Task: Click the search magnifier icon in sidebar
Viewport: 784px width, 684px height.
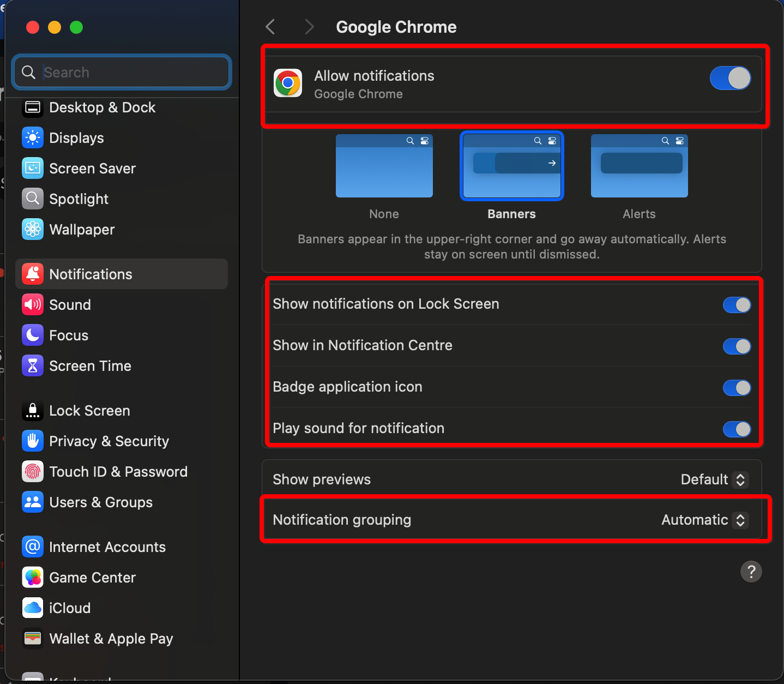Action: coord(28,72)
